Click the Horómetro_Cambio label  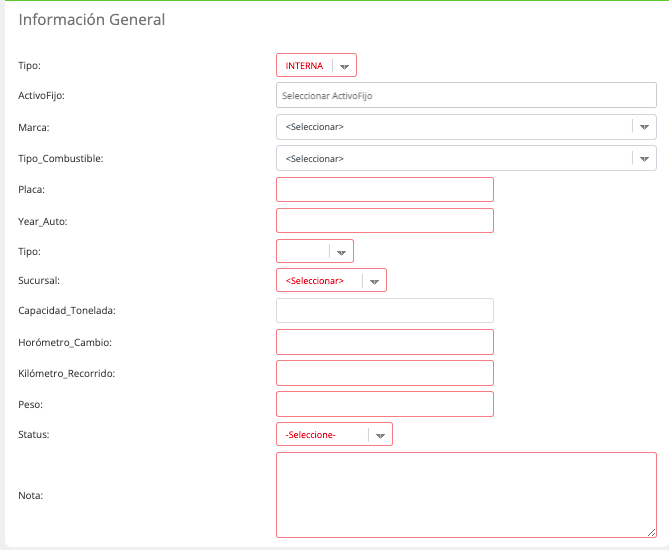coord(65,343)
